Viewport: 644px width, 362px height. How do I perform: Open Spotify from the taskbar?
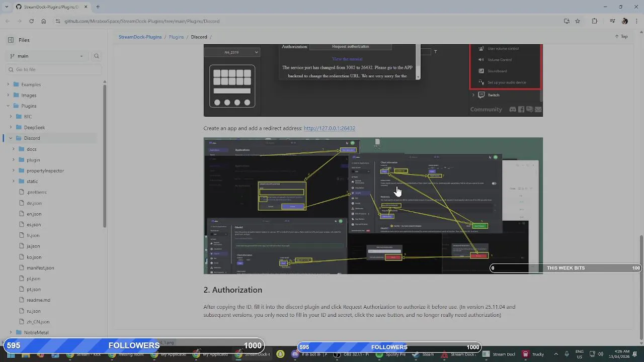391,354
